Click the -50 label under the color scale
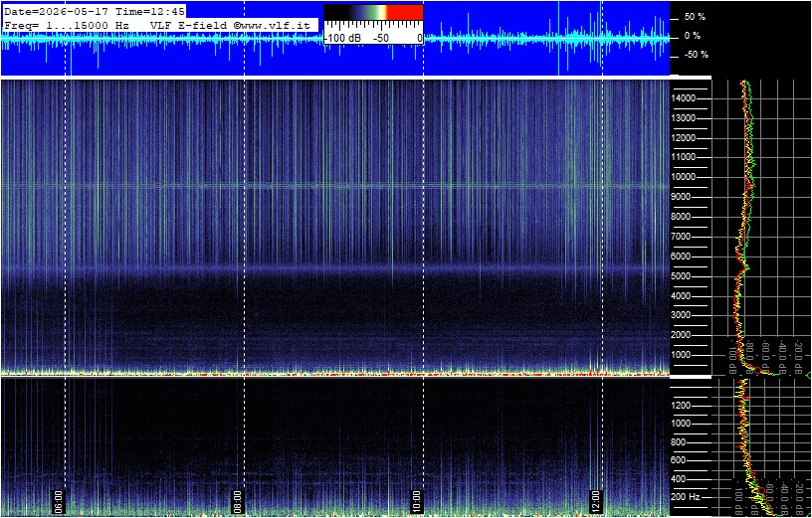The width and height of the screenshot is (812, 518). [382, 39]
